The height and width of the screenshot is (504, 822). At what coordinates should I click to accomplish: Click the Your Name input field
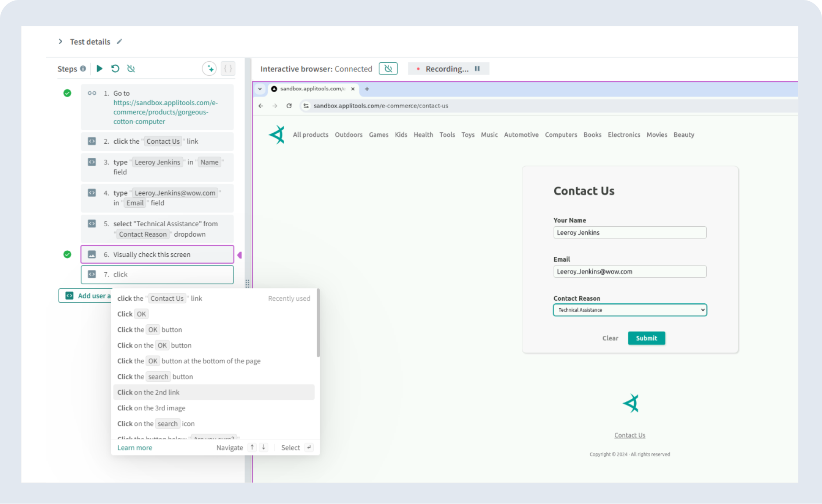click(x=630, y=233)
